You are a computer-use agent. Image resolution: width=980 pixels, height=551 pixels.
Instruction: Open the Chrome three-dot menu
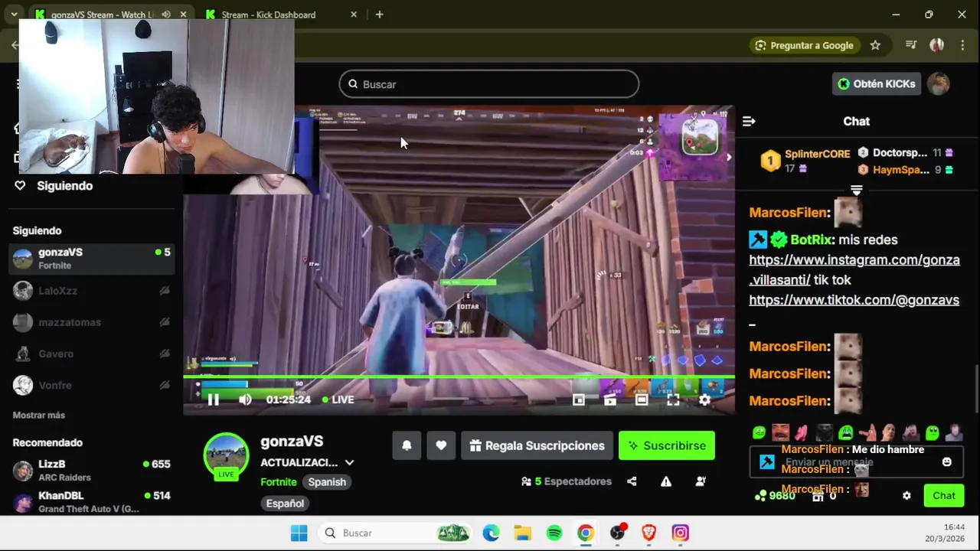(962, 45)
